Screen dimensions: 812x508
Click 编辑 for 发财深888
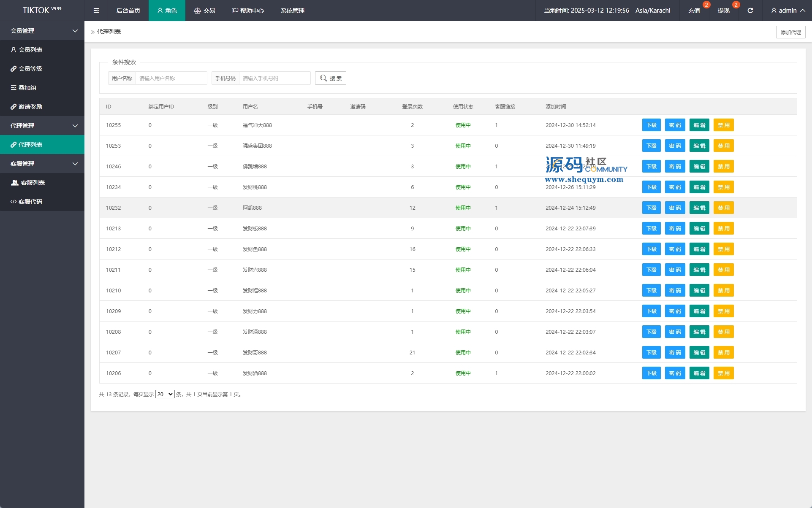point(699,332)
